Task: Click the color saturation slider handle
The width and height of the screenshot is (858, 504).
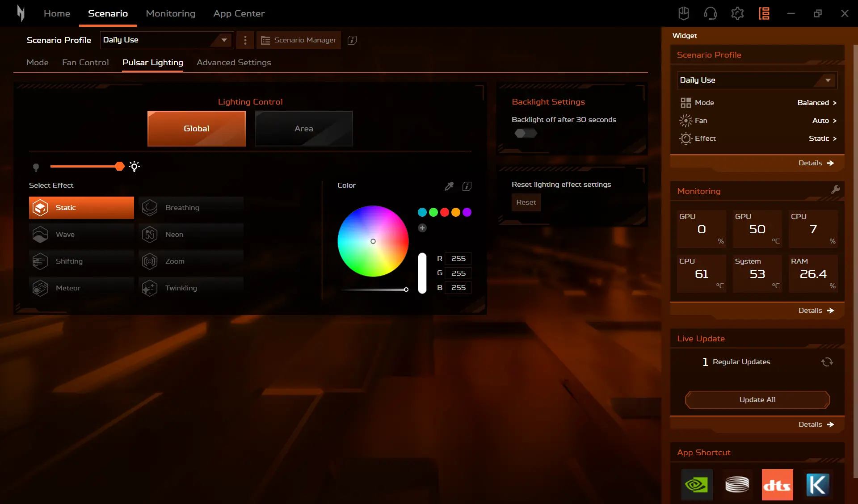Action: [406, 290]
